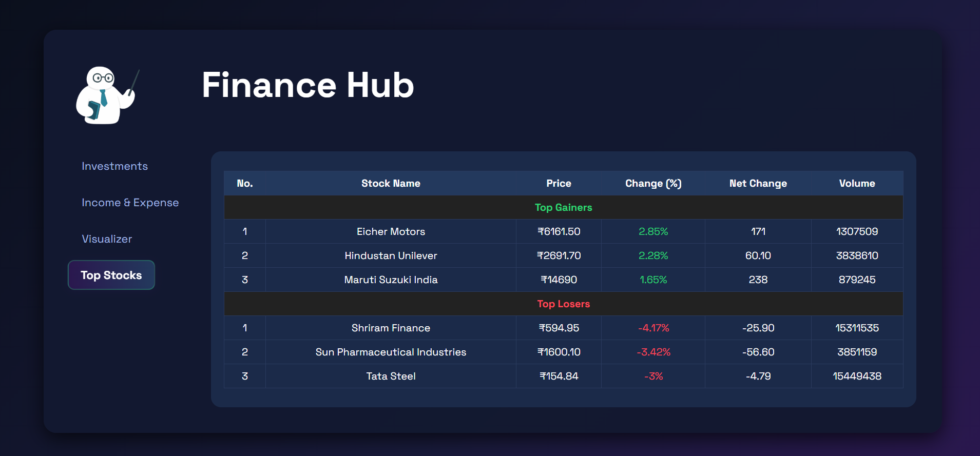This screenshot has height=456, width=980.
Task: Click the rank number in Eicher Motors row
Action: point(245,231)
